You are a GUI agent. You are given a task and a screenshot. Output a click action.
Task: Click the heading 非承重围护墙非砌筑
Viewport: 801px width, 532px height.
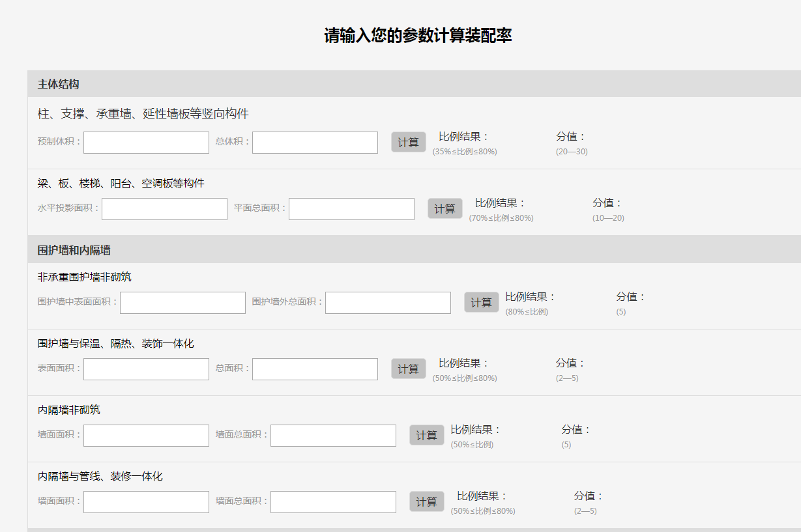click(x=85, y=277)
